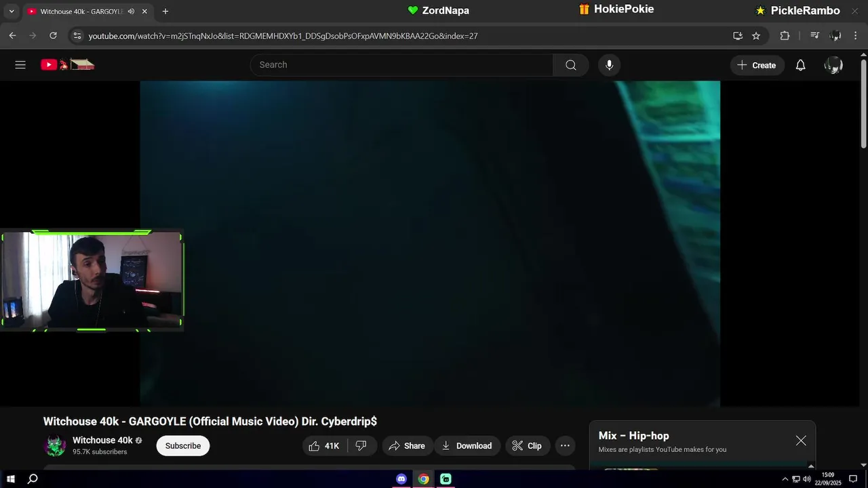Open Witchouse 40k channel avatar

pos(55,445)
